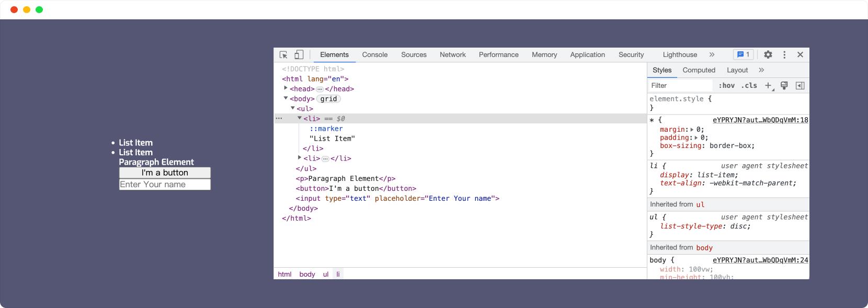Close the DevTools panel
Image resolution: width=868 pixels, height=308 pixels.
click(x=800, y=55)
